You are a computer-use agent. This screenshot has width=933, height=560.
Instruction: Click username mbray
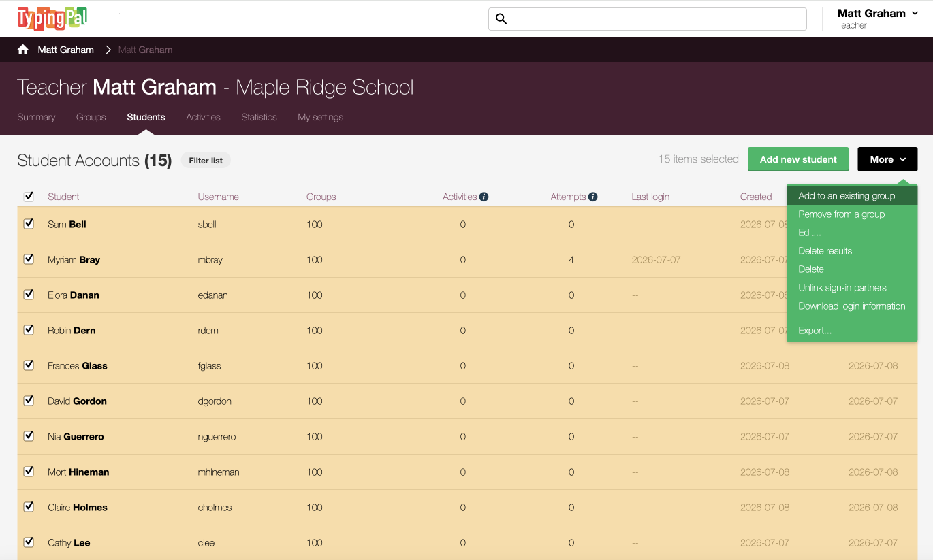210,259
